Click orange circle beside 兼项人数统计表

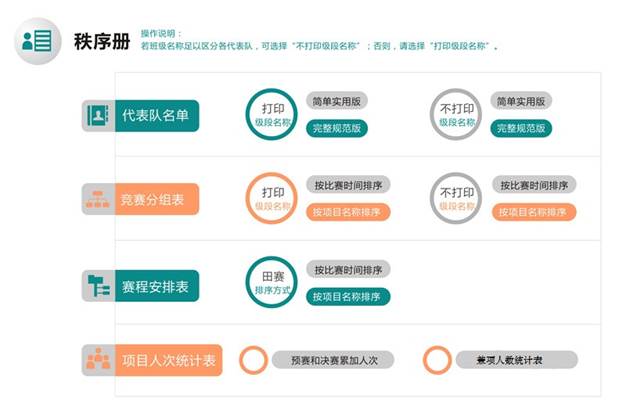click(x=437, y=359)
